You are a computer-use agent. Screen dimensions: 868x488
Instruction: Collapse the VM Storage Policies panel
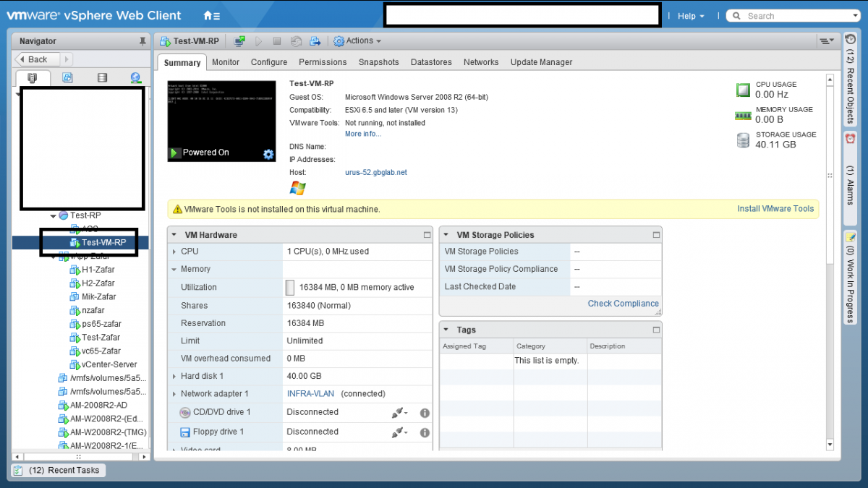pyautogui.click(x=446, y=235)
